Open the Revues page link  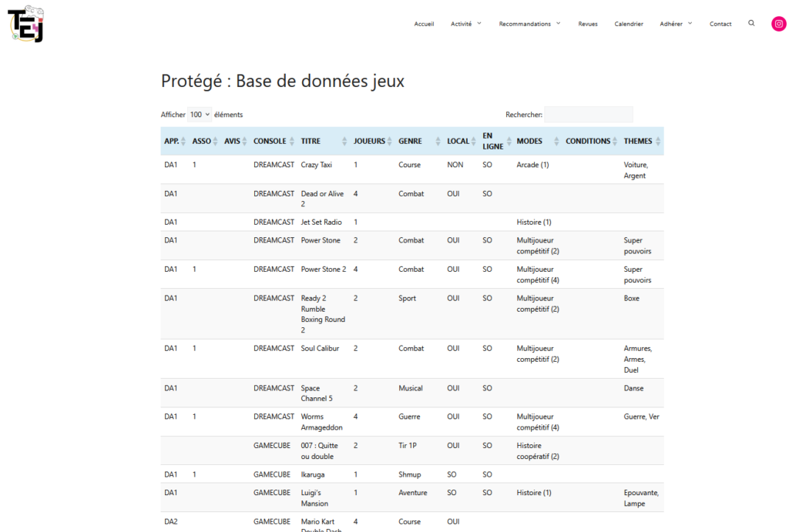pyautogui.click(x=588, y=24)
